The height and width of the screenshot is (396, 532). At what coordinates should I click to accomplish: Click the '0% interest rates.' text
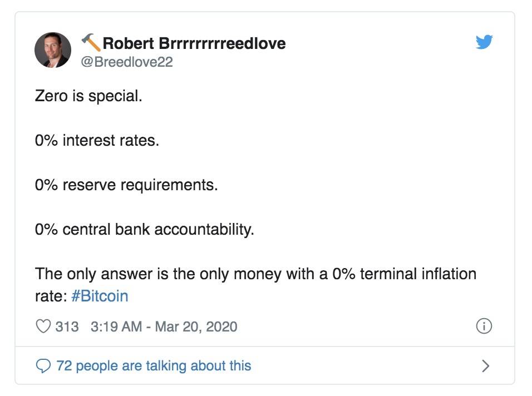(x=97, y=140)
